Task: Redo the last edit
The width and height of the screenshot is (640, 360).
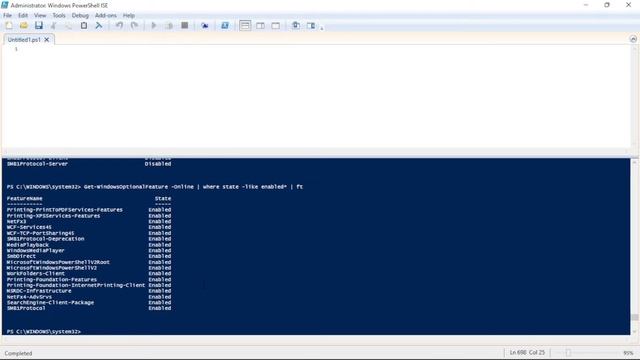Action: tap(134, 25)
